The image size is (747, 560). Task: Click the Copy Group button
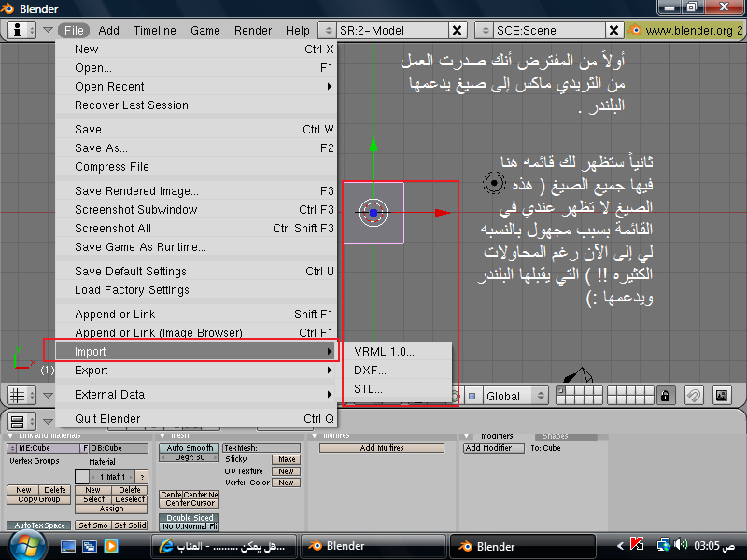click(x=39, y=499)
